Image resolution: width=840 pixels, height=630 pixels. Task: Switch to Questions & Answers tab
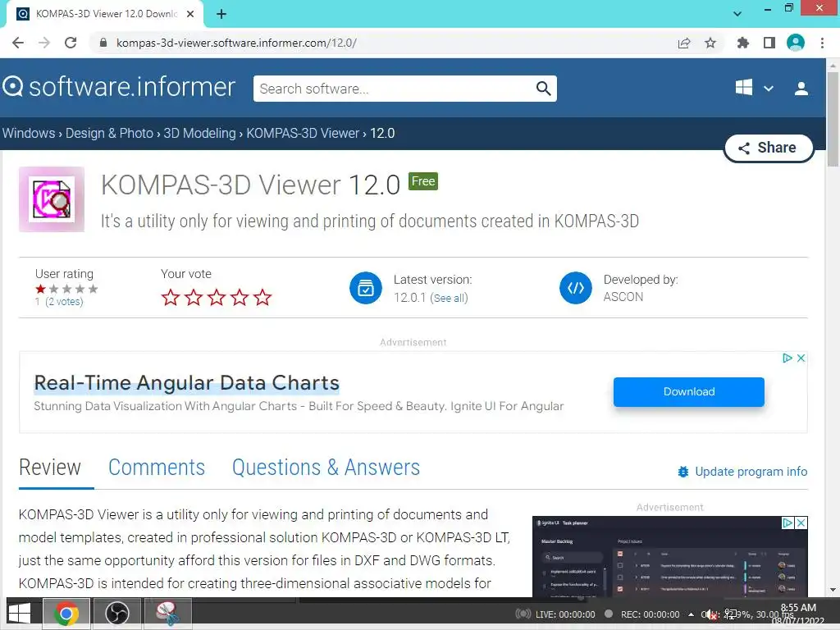pos(326,468)
